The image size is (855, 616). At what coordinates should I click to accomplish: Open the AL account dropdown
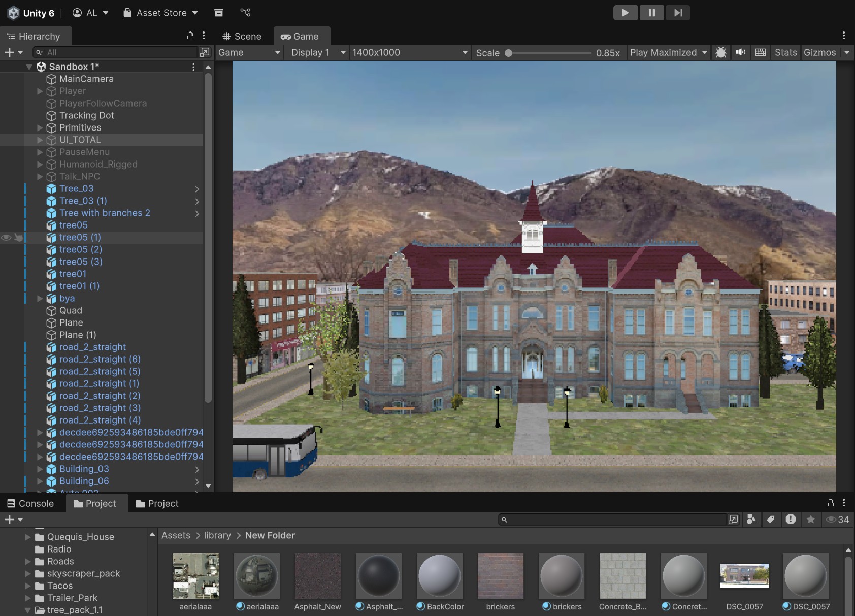click(x=90, y=13)
